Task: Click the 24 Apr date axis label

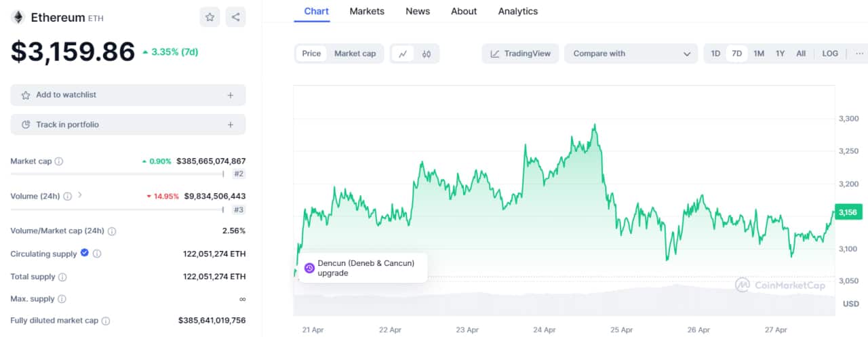Action: click(x=545, y=330)
